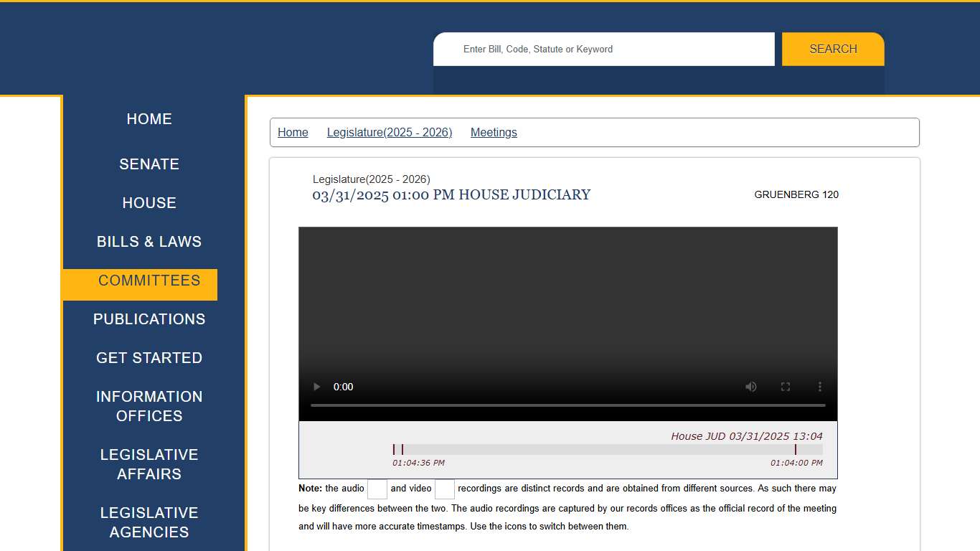Mute the video player volume
This screenshot has height=551, width=980.
[x=750, y=387]
